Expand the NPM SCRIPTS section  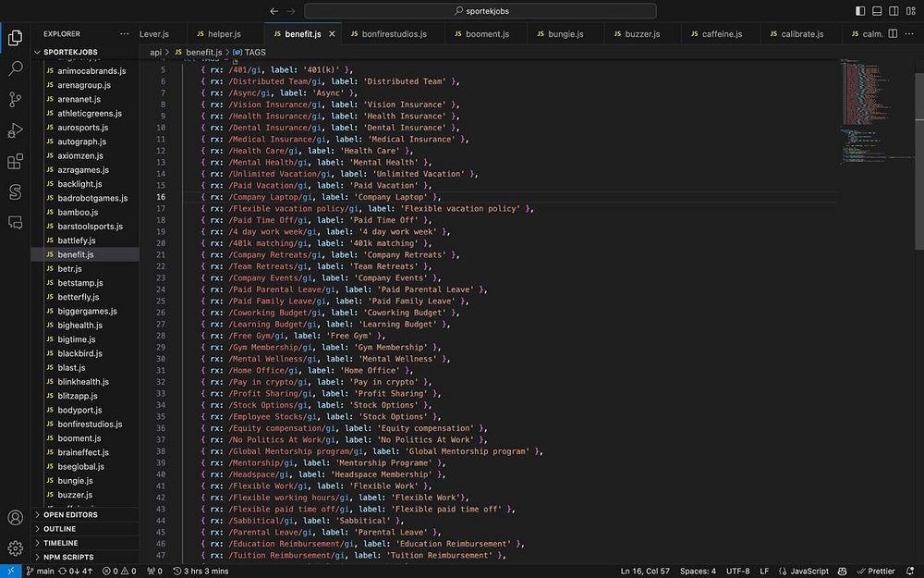click(x=85, y=558)
